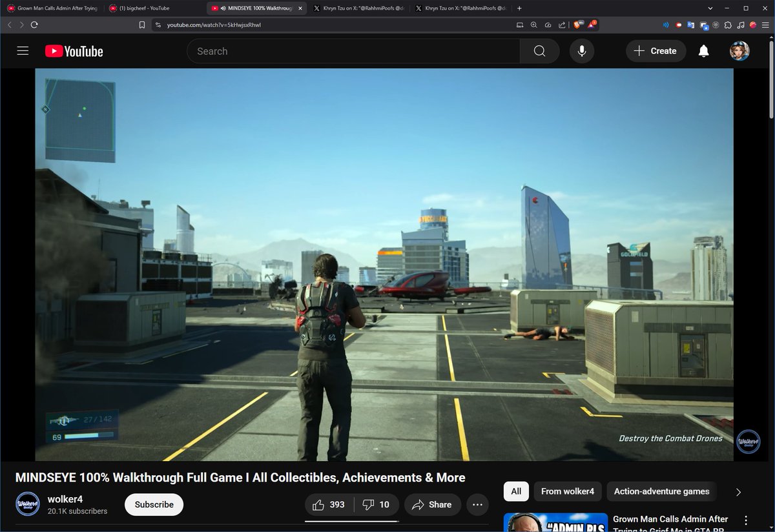Click the video player to pause

tap(384, 265)
